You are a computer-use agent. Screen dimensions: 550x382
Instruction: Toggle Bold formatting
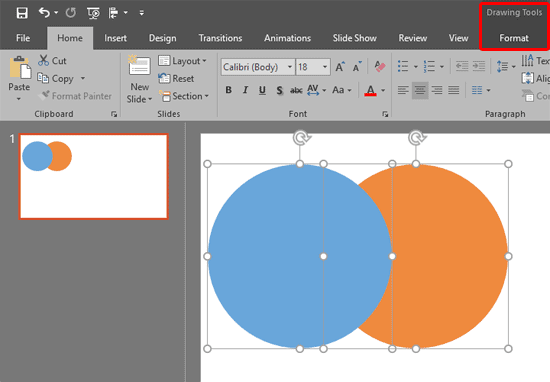point(228,90)
